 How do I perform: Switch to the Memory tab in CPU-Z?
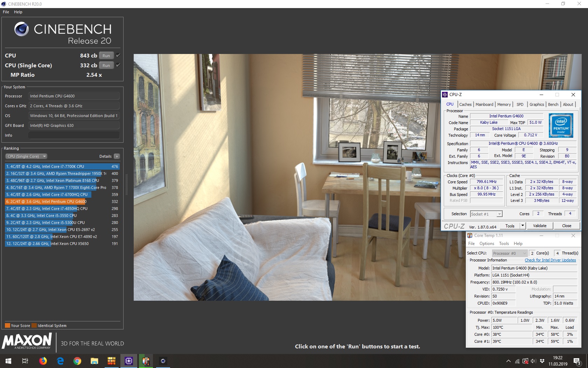pyautogui.click(x=504, y=104)
